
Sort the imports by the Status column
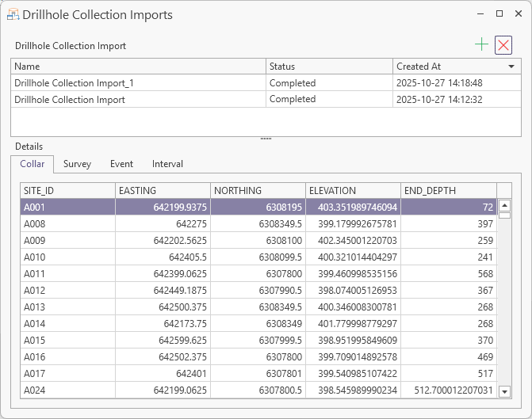(329, 67)
